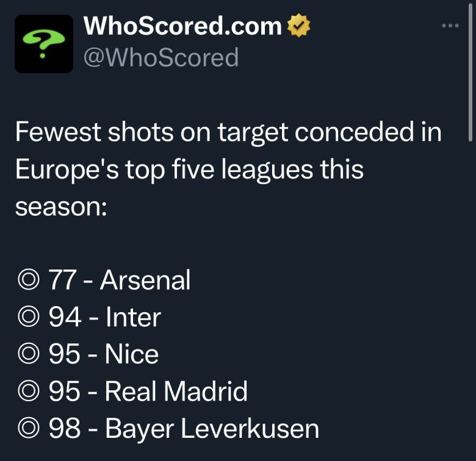Click the @WhoScored handle
The image size is (476, 461).
pos(160,57)
